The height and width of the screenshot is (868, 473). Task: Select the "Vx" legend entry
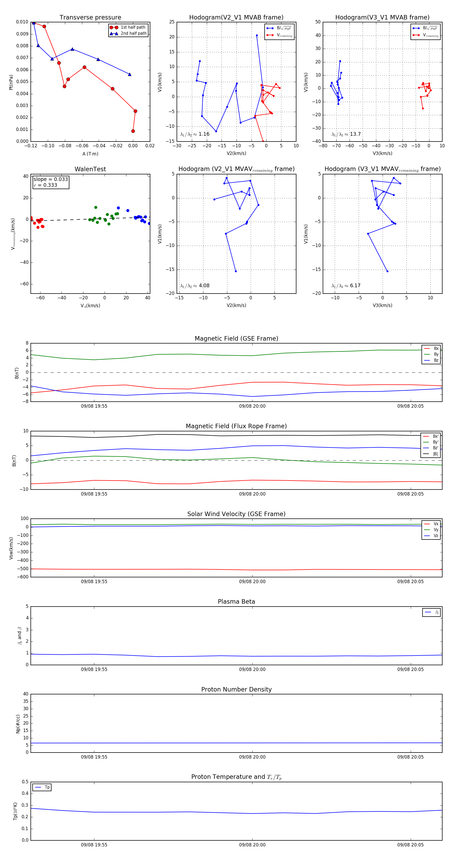(431, 524)
